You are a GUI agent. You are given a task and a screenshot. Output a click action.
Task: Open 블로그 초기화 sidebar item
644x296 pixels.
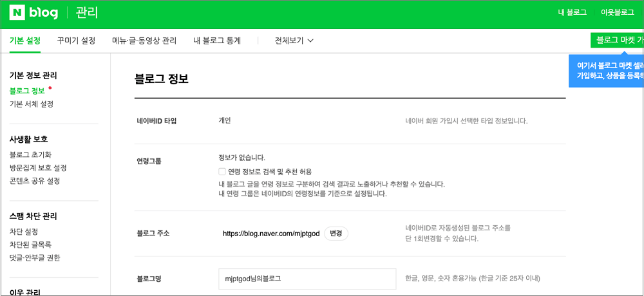click(x=30, y=154)
